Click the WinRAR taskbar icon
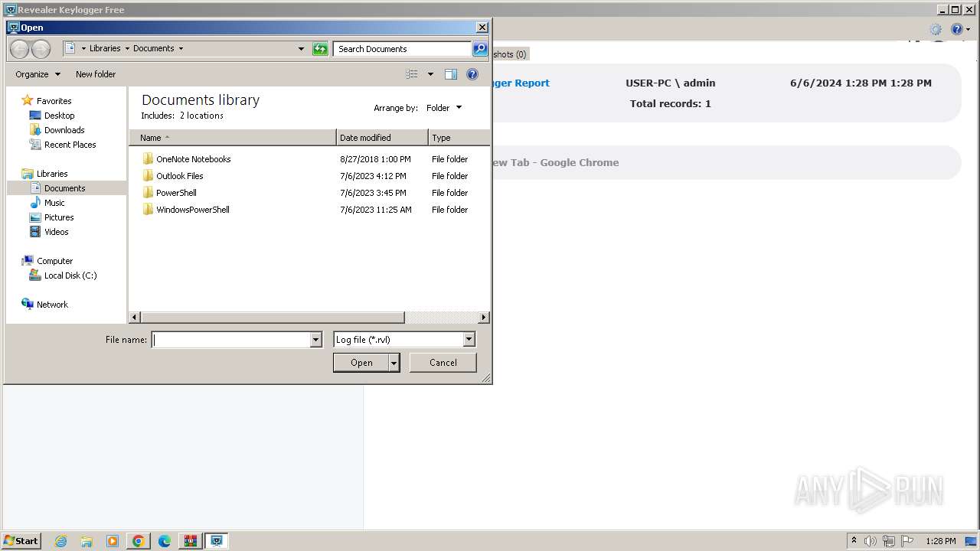Screen dimensions: 980x551 click(190, 541)
